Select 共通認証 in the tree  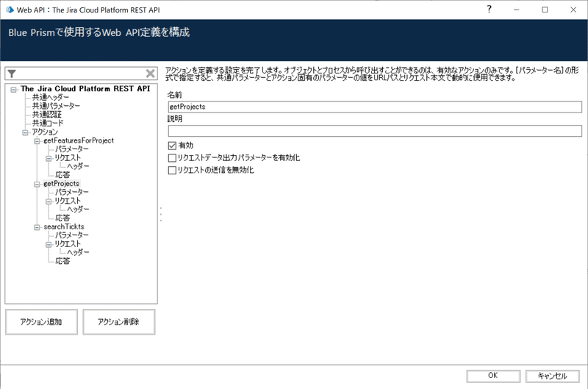46,115
